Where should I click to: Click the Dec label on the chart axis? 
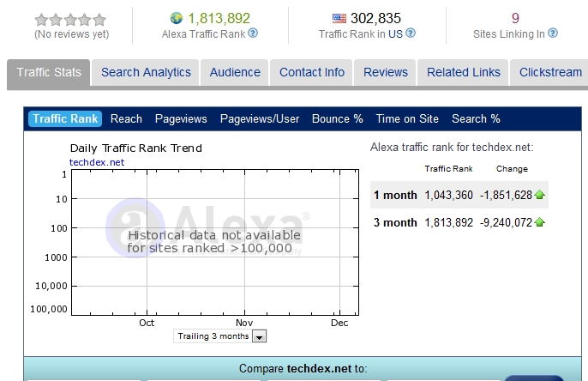point(339,323)
